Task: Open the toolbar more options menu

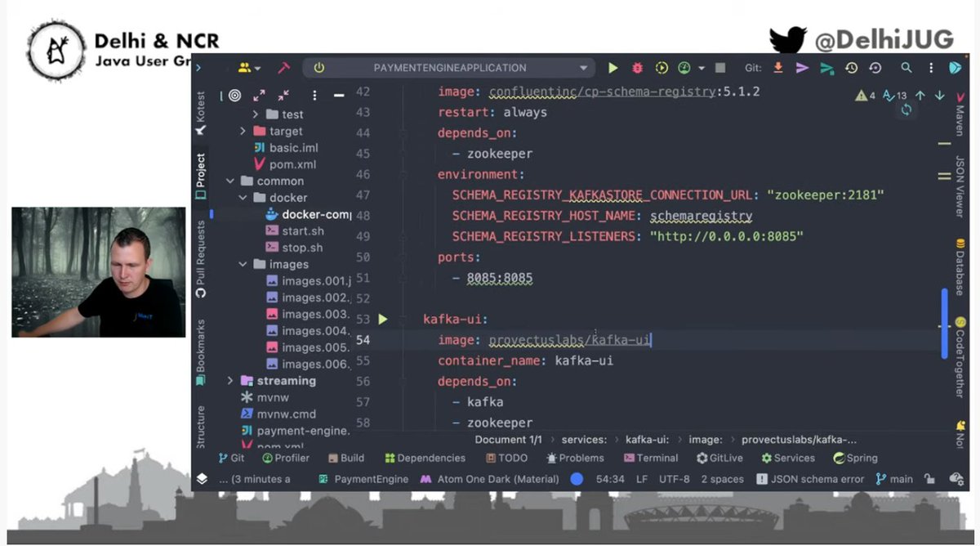Action: point(931,68)
